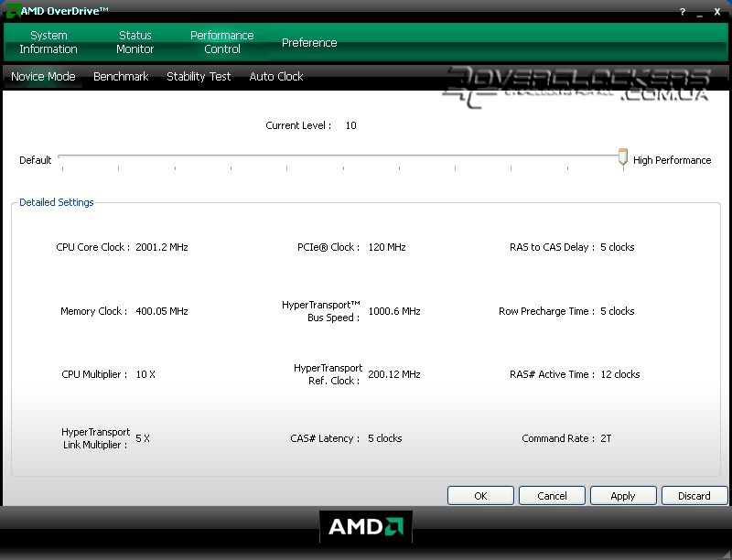The image size is (732, 560).
Task: Click the RAS to CAS Delay label
Action: 552,247
